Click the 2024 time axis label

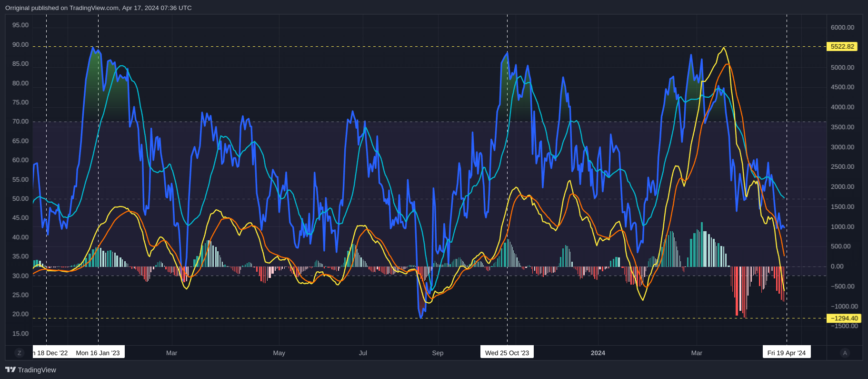tap(598, 353)
